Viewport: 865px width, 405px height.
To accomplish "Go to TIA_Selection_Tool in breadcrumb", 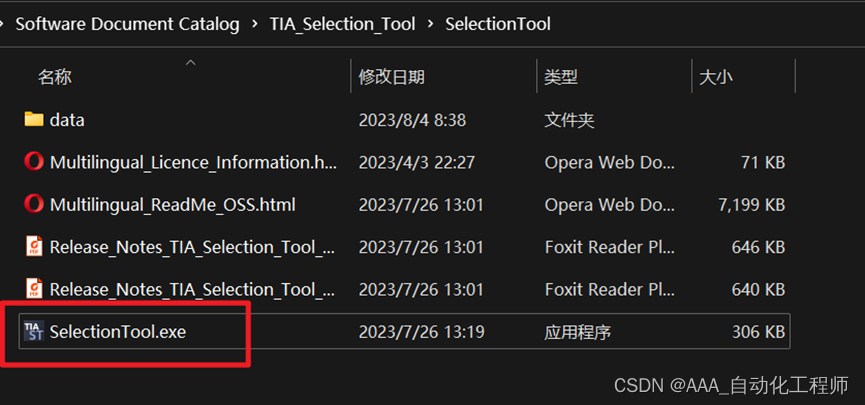I will [x=343, y=24].
